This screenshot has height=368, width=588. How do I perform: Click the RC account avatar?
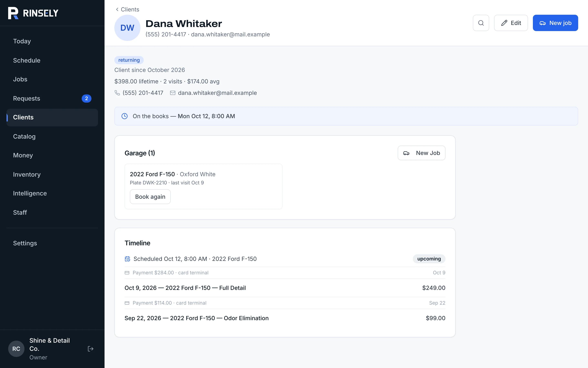[x=16, y=349]
